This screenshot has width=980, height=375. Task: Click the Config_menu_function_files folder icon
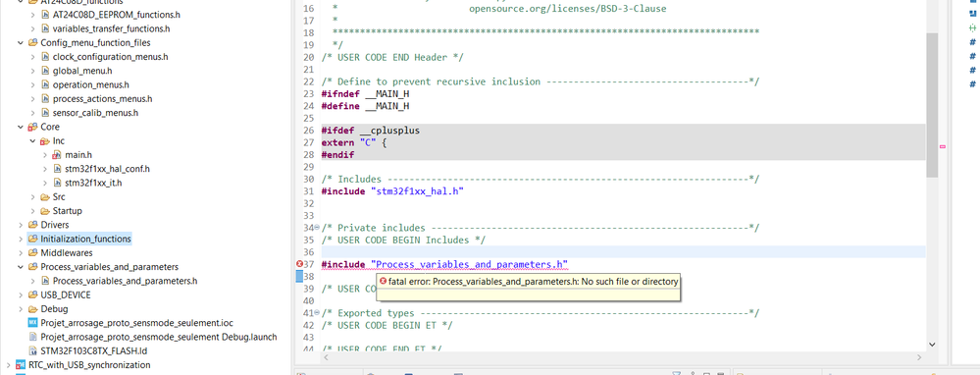pos(33,42)
